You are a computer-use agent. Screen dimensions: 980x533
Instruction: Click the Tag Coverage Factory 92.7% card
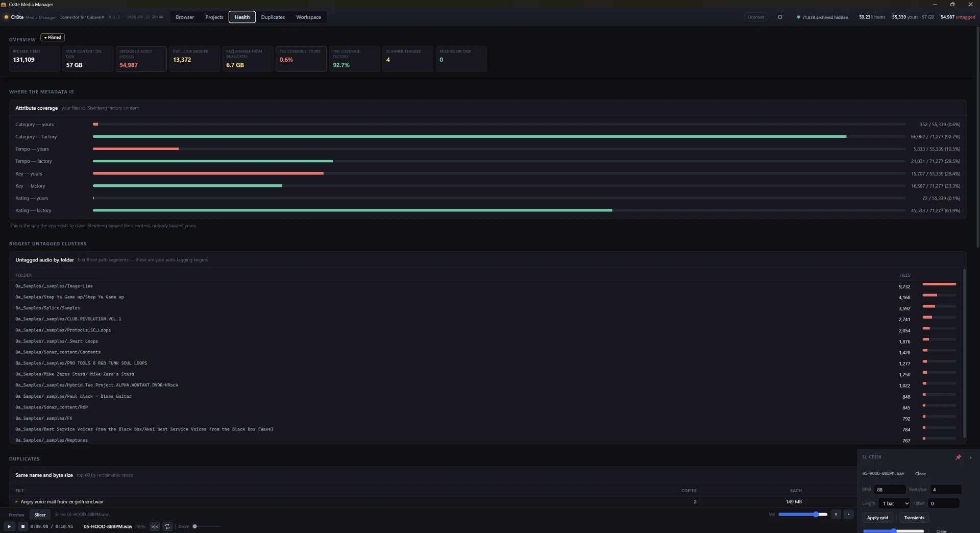[354, 59]
